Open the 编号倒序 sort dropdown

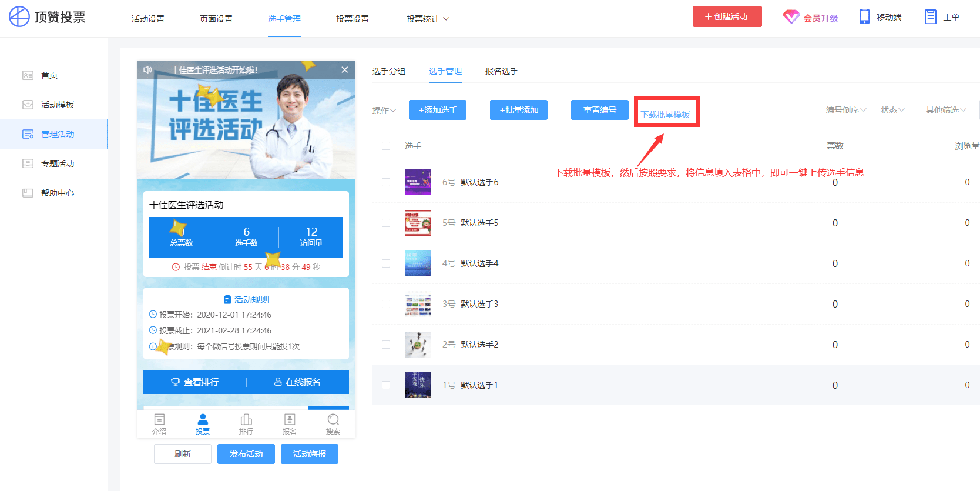pyautogui.click(x=846, y=110)
